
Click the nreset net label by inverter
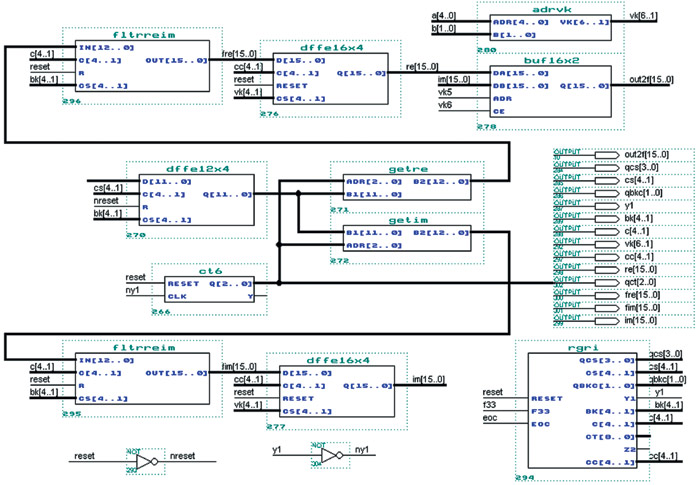183,456
